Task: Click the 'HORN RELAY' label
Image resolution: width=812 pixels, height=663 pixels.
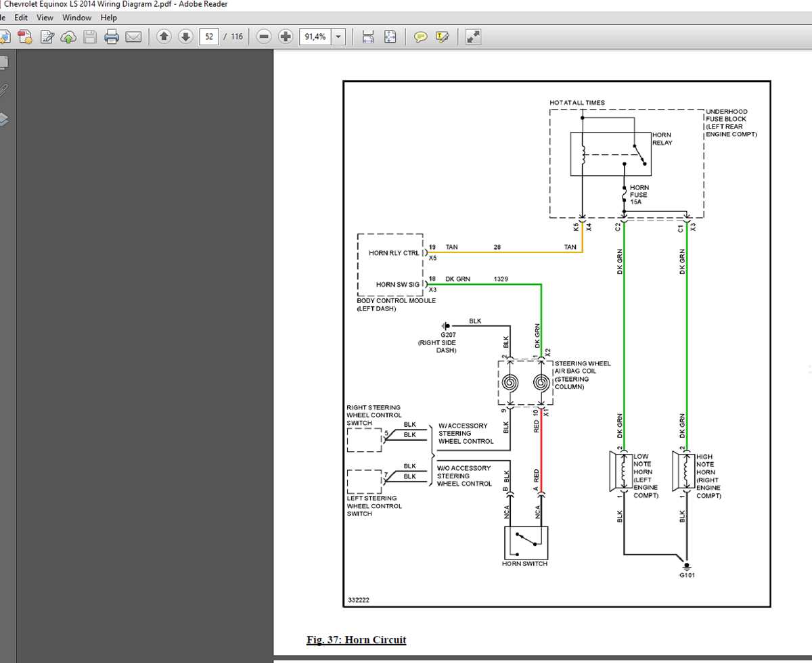Action: 662,139
